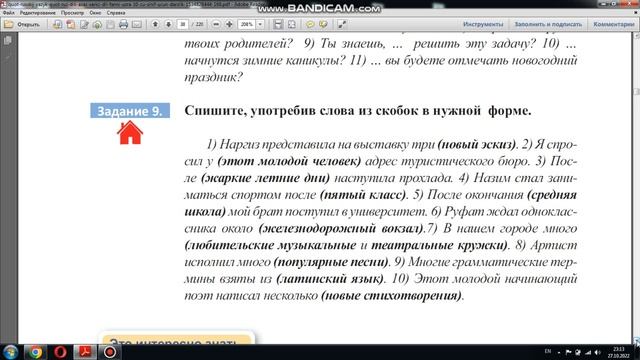Click the Read mode expand icon
The width and height of the screenshot is (640, 360).
click(342, 24)
